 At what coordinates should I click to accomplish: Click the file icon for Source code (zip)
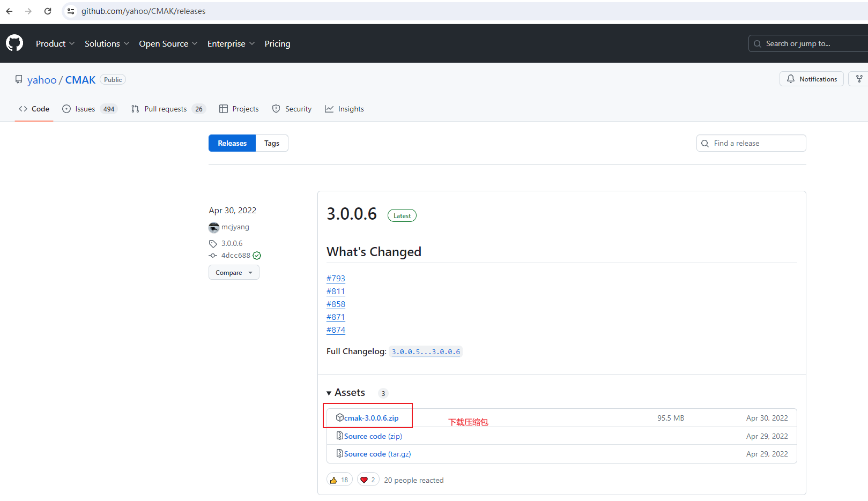(x=340, y=436)
